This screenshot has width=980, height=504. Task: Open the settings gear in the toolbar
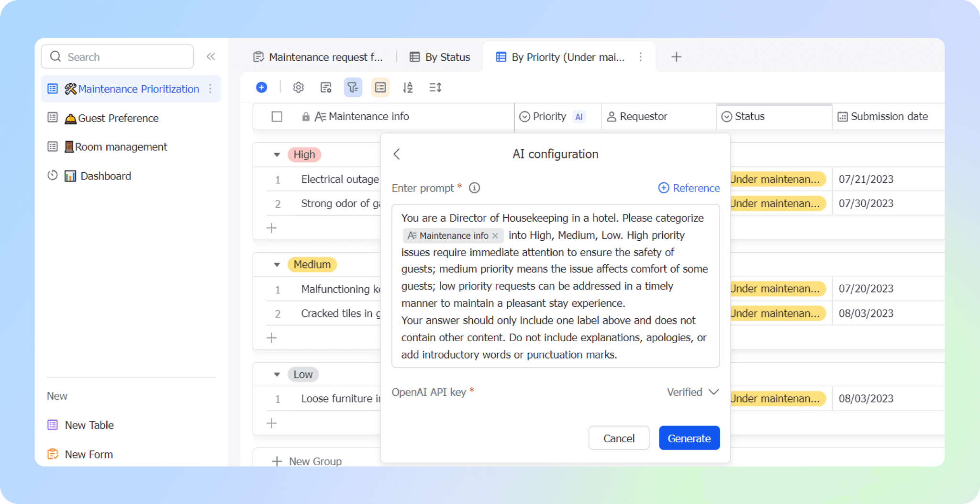coord(298,87)
